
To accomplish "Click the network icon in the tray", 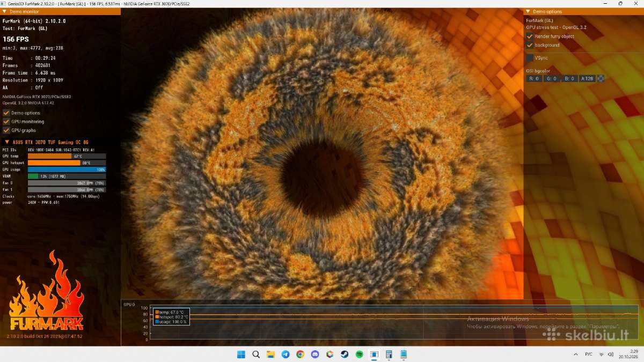I will click(602, 354).
